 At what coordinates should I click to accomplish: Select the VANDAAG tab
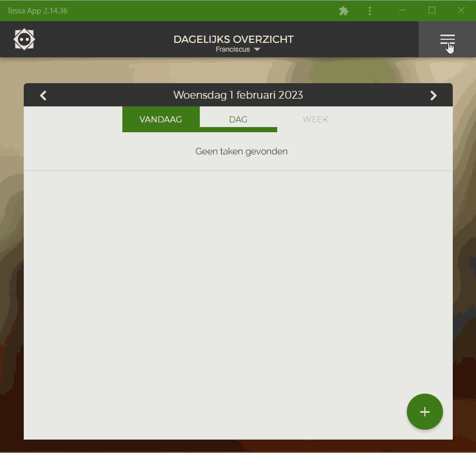[x=161, y=119]
